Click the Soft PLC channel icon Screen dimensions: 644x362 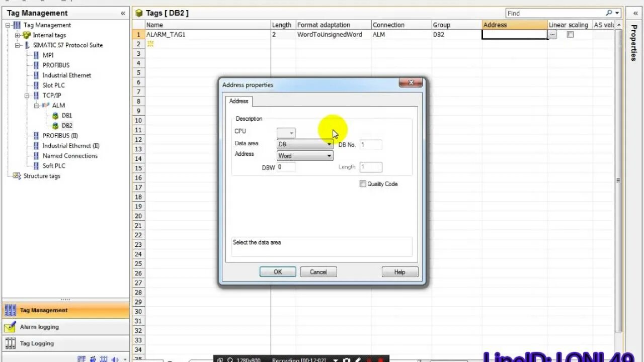(x=36, y=166)
